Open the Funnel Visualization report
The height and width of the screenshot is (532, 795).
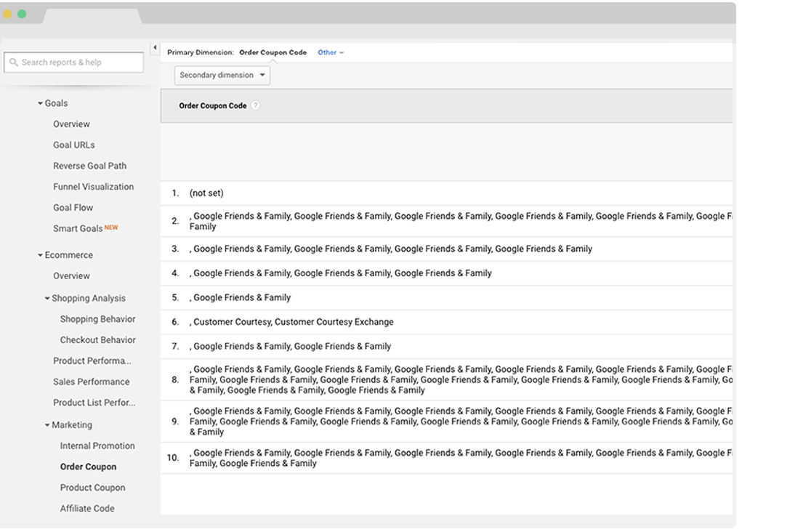pyautogui.click(x=93, y=187)
